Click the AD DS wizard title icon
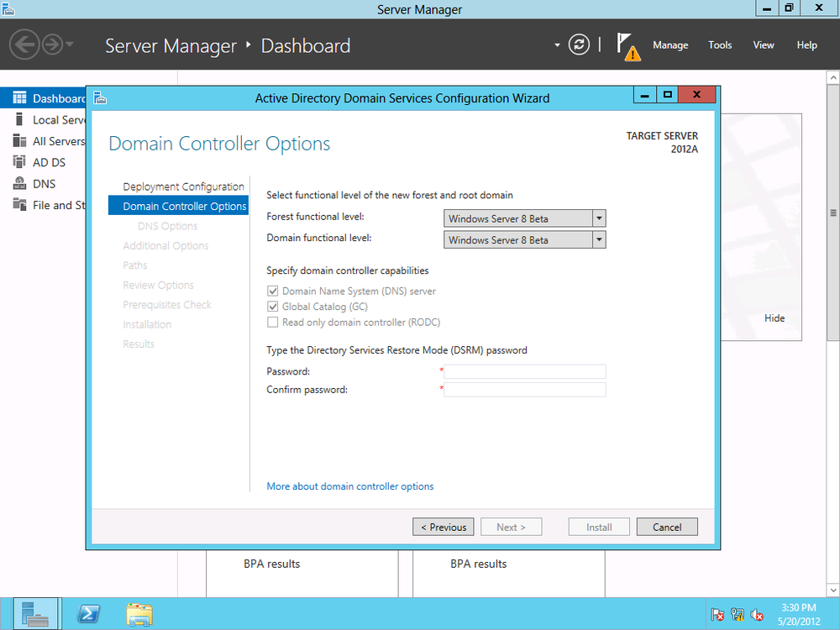 100,97
